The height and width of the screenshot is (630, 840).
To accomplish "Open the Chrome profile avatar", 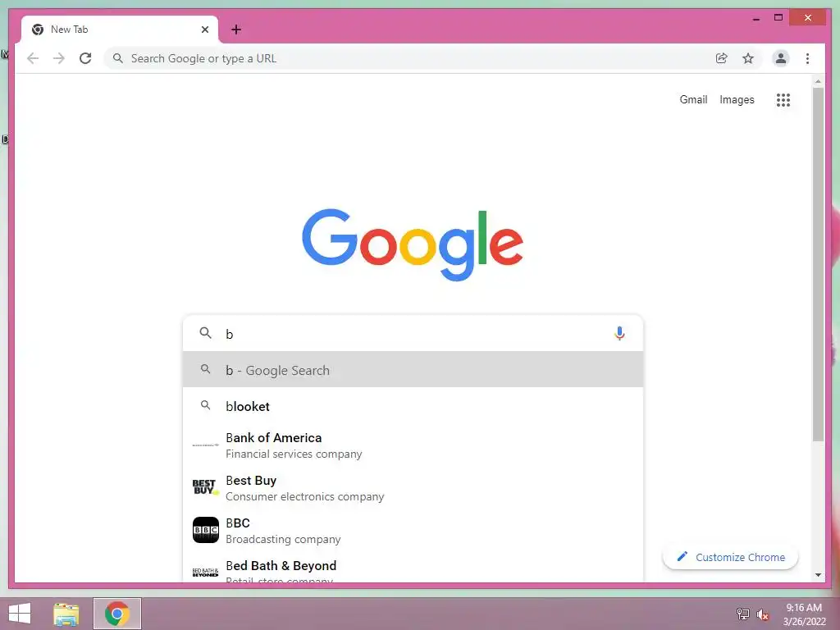I will point(781,58).
